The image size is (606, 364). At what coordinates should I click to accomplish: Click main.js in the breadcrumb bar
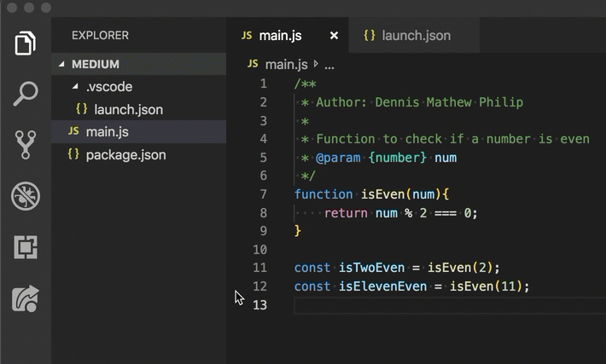287,65
